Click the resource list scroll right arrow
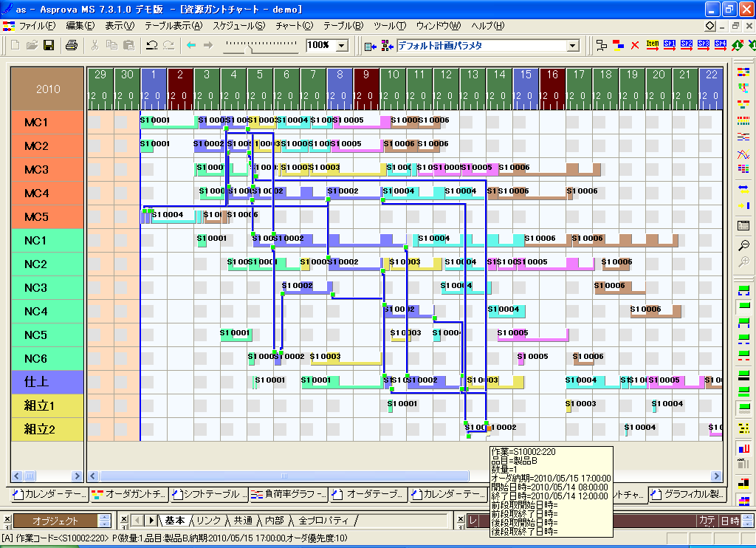Image resolution: width=756 pixels, height=548 pixels. 77,476
